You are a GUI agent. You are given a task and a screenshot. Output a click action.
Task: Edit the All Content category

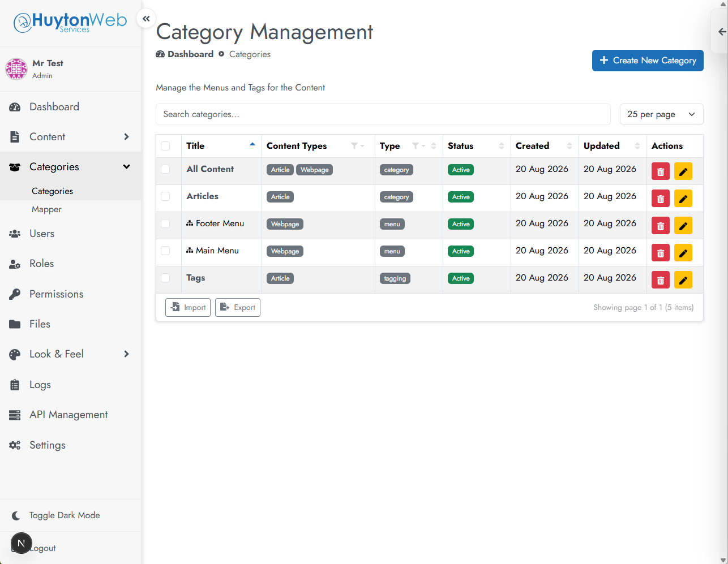(683, 171)
